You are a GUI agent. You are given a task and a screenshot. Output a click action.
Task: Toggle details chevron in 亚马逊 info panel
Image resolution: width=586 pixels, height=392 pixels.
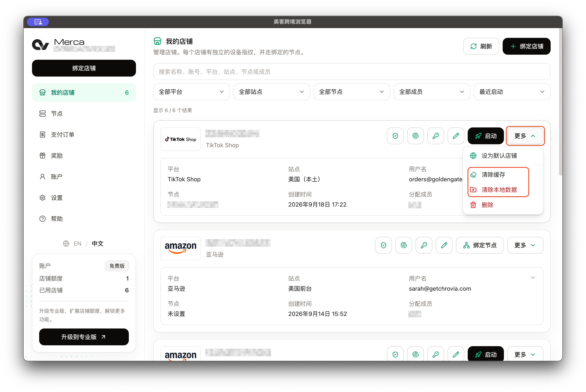[x=533, y=278]
